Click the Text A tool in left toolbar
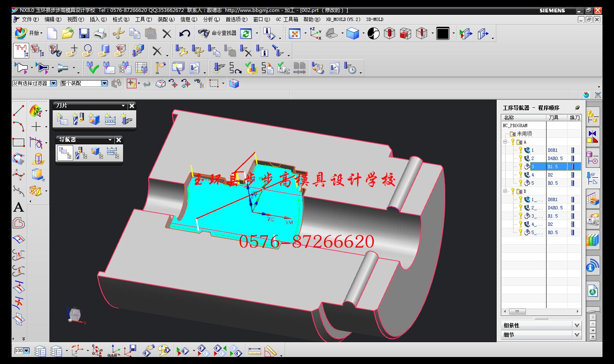The height and width of the screenshot is (364, 614). (x=19, y=207)
